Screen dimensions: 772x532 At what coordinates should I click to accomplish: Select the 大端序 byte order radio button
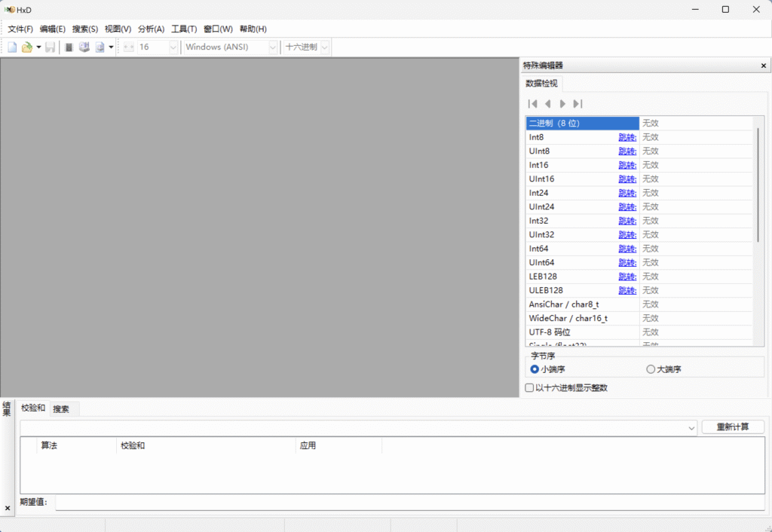[x=649, y=368]
